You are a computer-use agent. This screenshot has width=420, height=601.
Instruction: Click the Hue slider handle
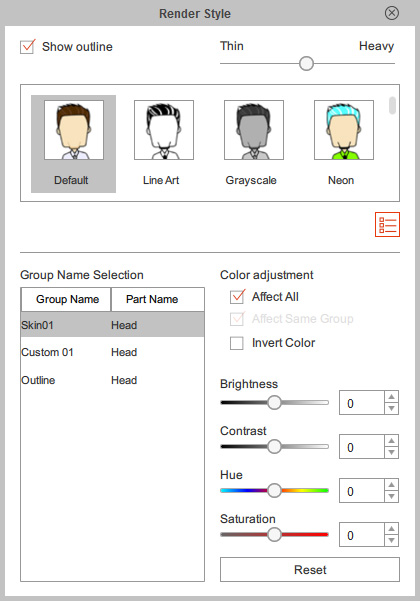(274, 491)
